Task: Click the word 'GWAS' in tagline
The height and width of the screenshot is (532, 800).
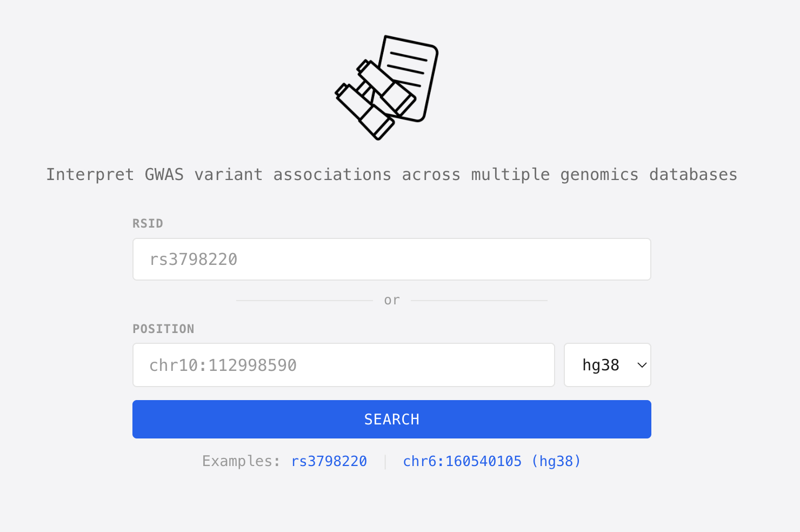Action: (x=164, y=175)
